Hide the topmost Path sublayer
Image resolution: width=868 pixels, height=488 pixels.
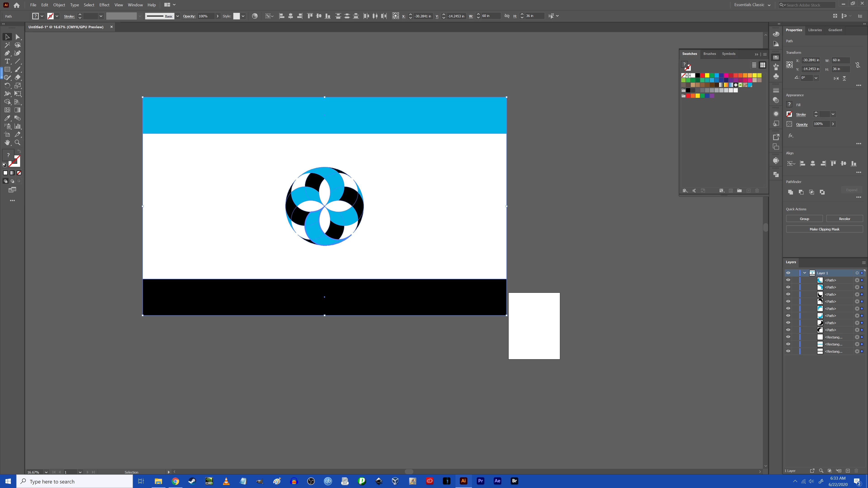[788, 280]
